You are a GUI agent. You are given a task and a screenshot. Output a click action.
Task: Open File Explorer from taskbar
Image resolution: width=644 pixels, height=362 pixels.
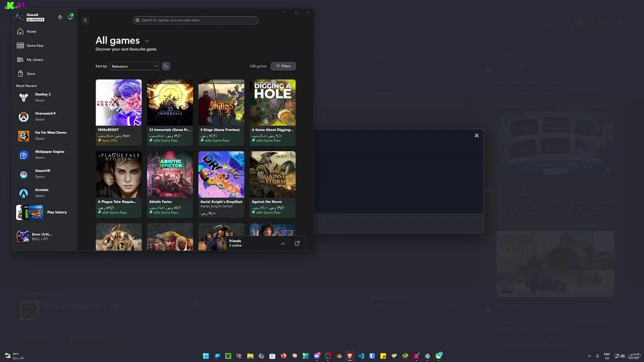(250, 356)
